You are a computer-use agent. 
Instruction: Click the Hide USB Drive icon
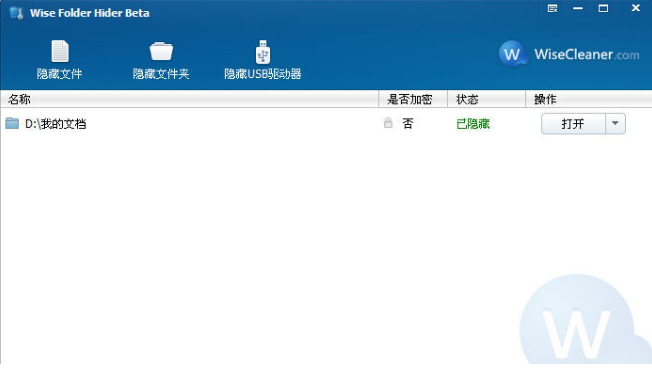[x=263, y=52]
